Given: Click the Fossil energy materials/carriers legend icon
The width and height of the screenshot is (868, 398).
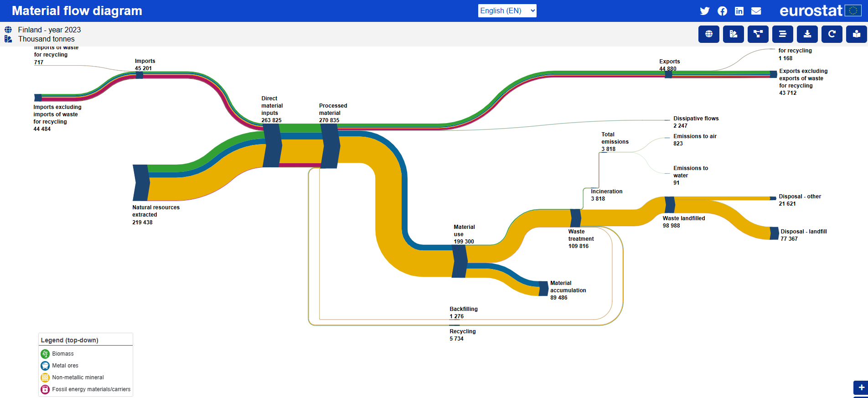Looking at the screenshot, I should (x=45, y=389).
